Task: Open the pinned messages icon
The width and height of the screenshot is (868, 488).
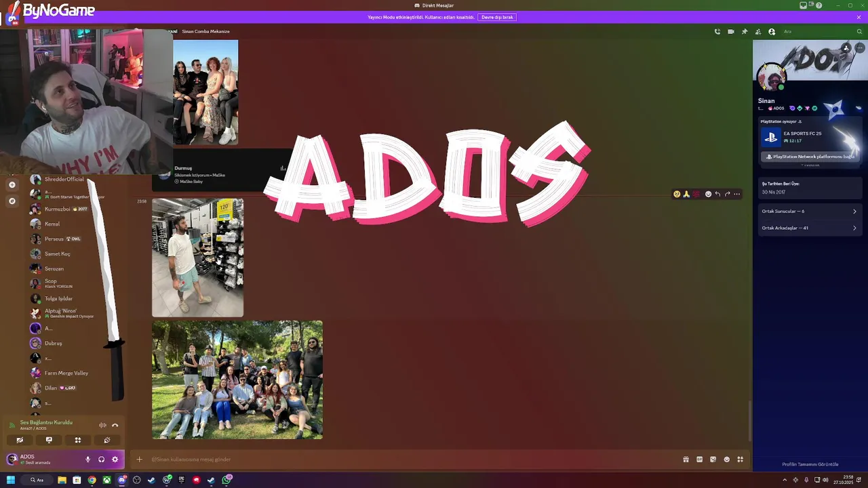Action: pyautogui.click(x=745, y=31)
